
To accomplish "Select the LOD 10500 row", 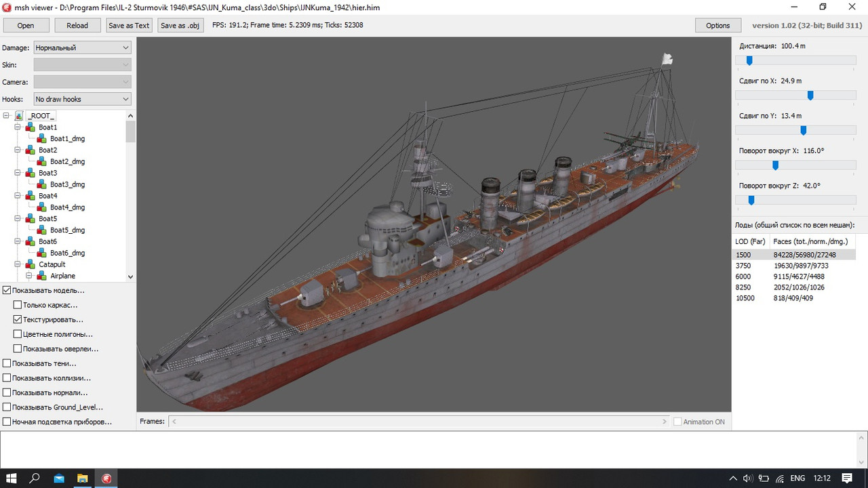I will click(794, 298).
